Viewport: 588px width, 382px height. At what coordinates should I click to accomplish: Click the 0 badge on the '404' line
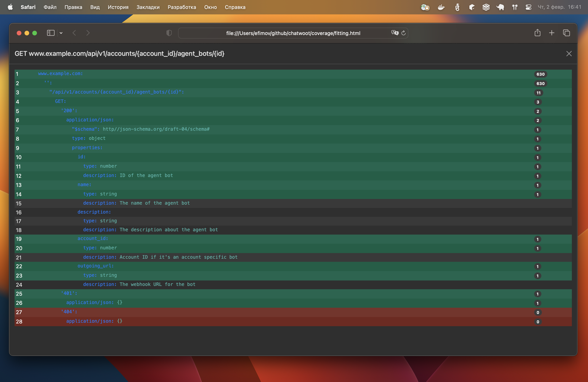pos(538,312)
